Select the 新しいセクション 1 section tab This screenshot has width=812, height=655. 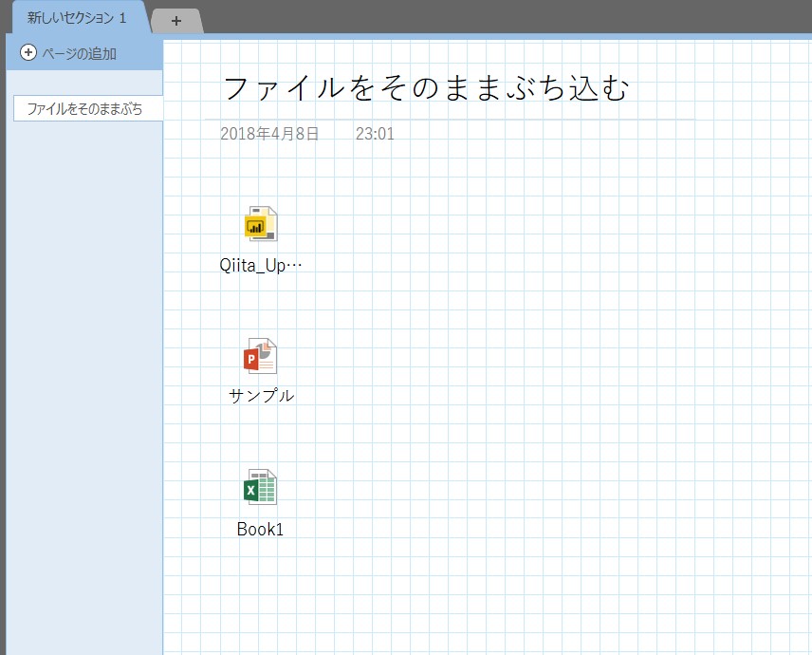[77, 18]
